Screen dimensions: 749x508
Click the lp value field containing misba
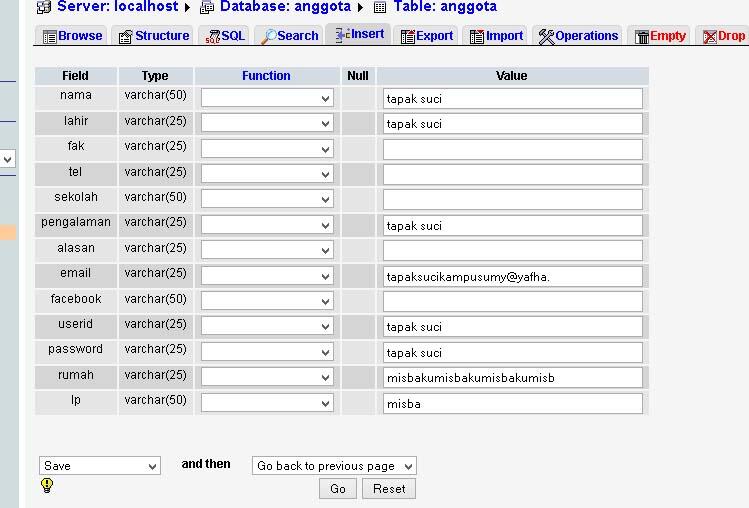[x=513, y=403]
